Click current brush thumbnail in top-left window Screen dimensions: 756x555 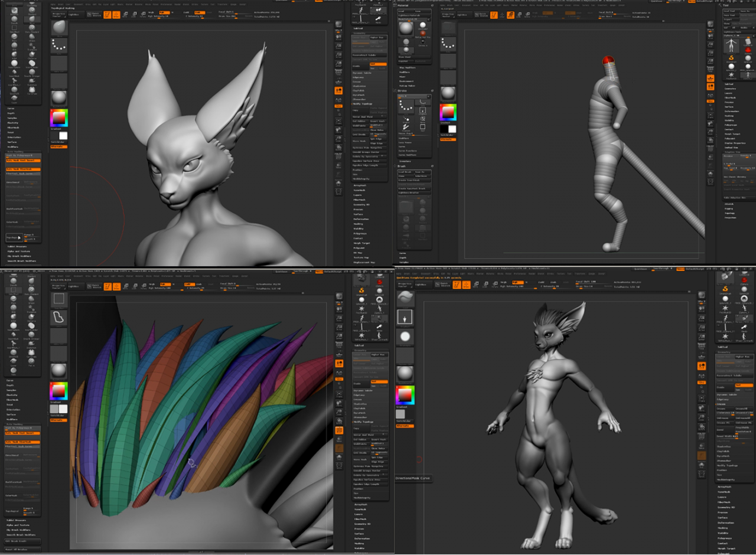click(x=58, y=28)
